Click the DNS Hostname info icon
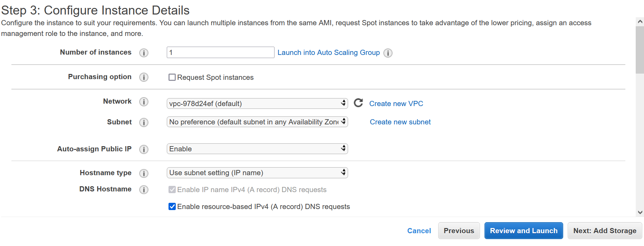644x246 pixels. tap(144, 190)
